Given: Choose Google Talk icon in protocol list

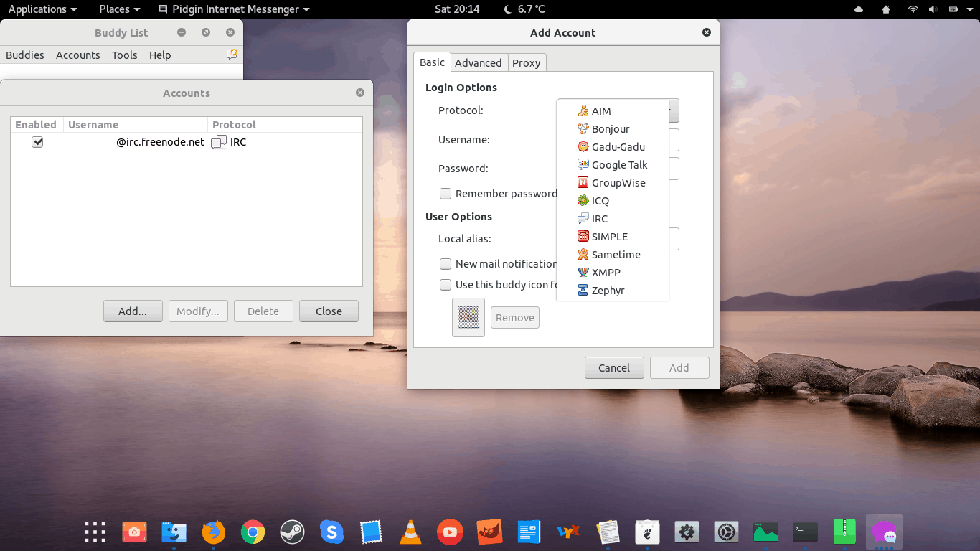Looking at the screenshot, I should 583,165.
